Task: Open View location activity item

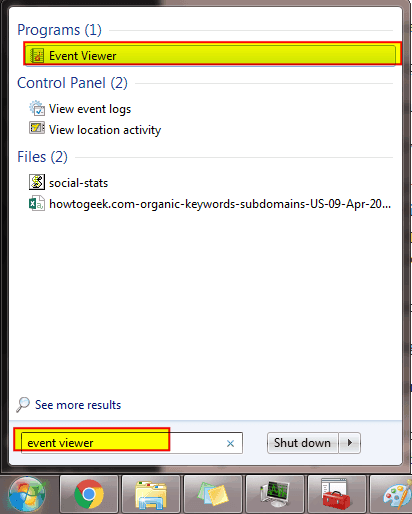Action: (x=105, y=130)
